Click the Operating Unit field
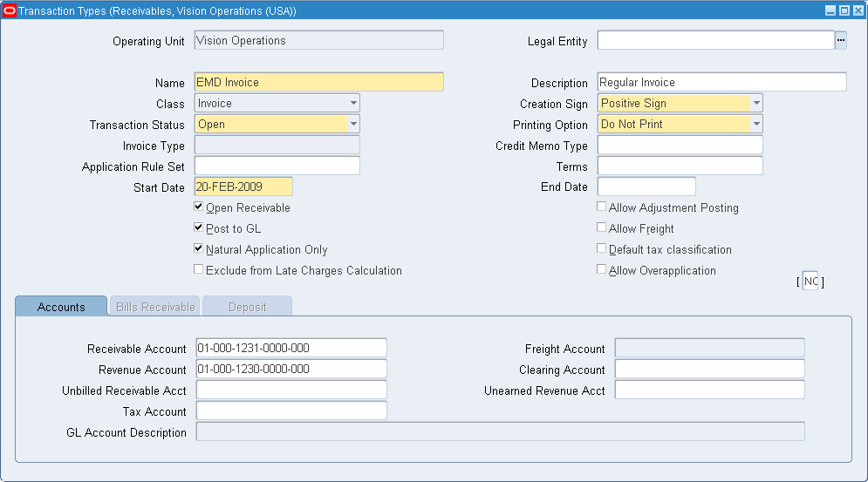 [319, 40]
